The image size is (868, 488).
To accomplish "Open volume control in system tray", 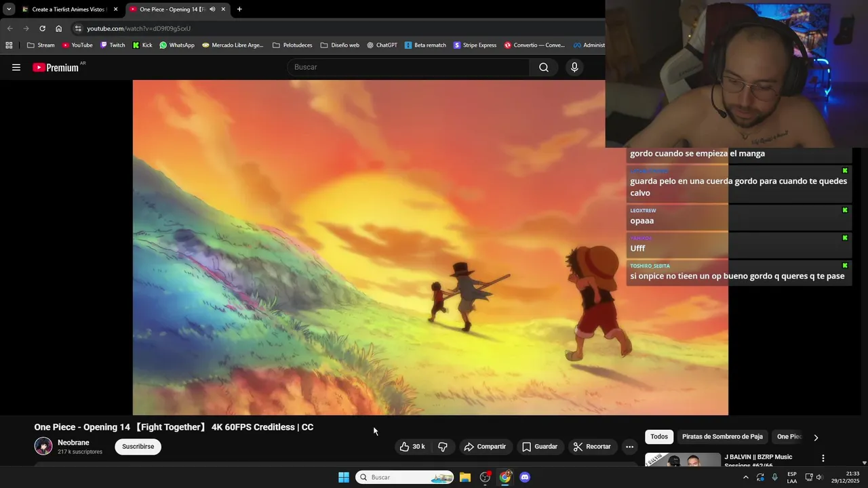I will tap(820, 477).
